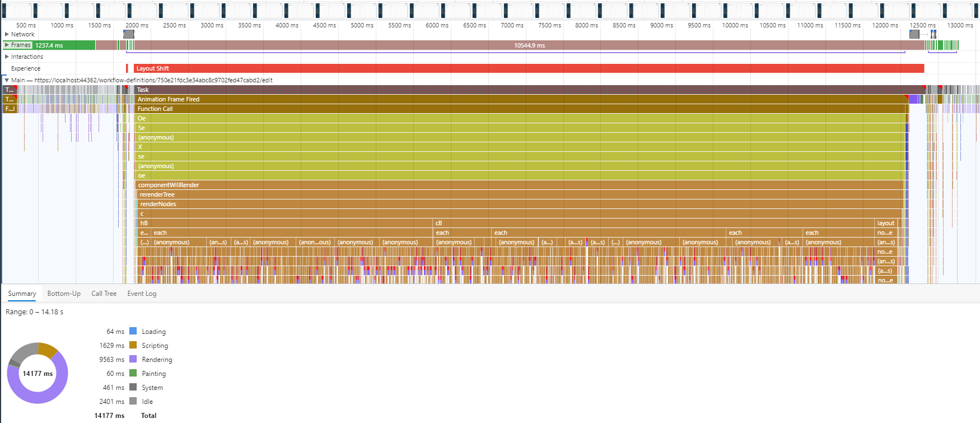The width and height of the screenshot is (980, 423).
Task: Open the Summary tab
Action: click(22, 294)
